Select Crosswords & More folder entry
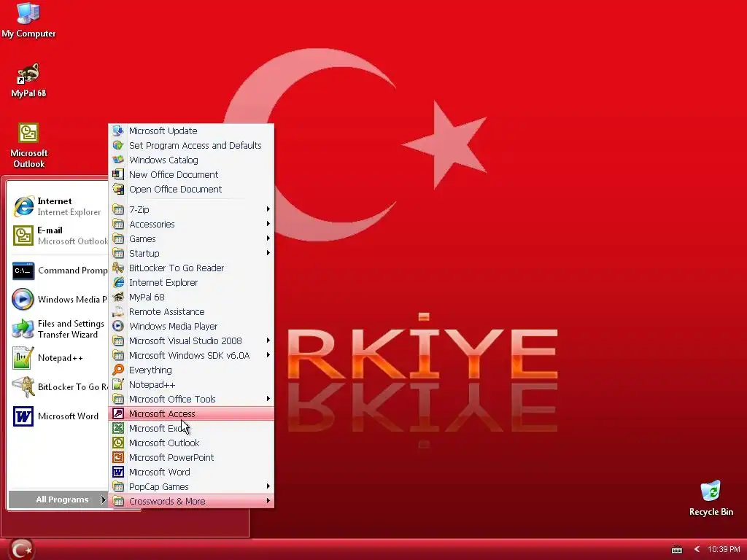 click(x=191, y=501)
